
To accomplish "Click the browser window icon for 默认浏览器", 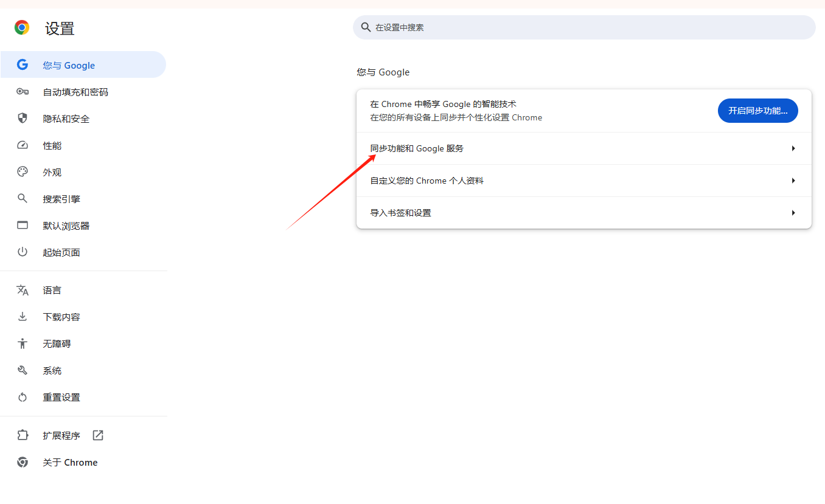I will [x=23, y=226].
